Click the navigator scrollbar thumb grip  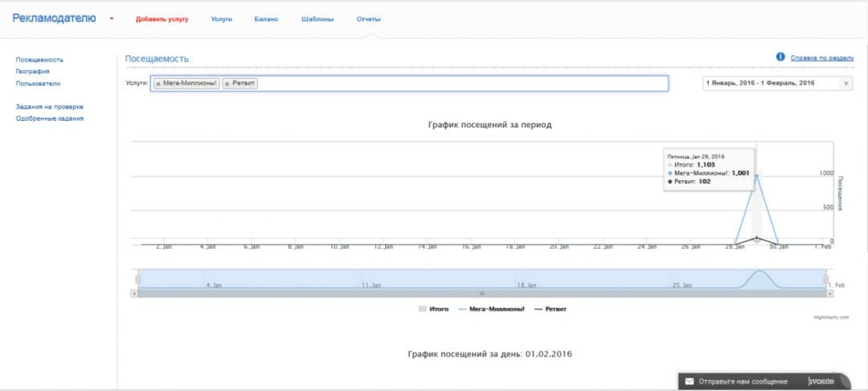[x=481, y=293]
